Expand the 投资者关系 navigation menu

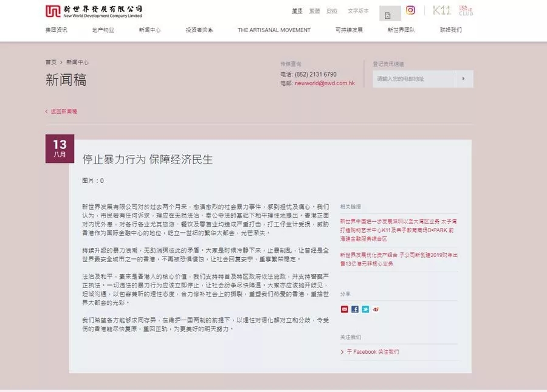pyautogui.click(x=199, y=30)
